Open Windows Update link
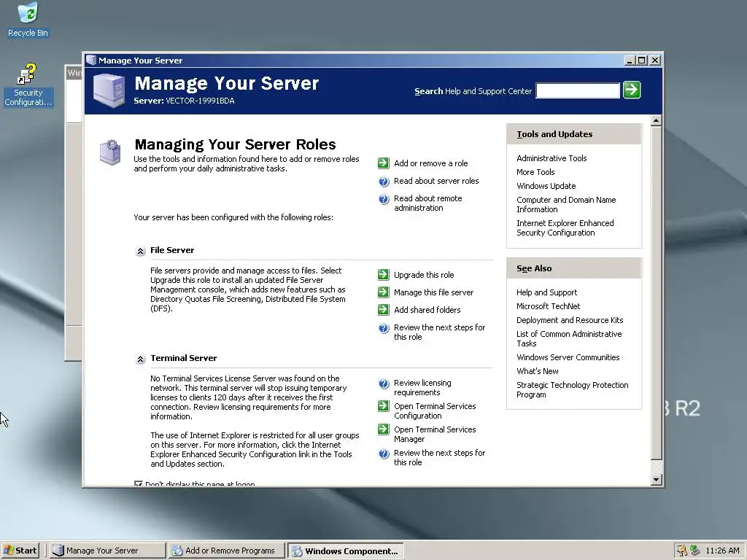Viewport: 747px width, 560px height. click(x=546, y=186)
